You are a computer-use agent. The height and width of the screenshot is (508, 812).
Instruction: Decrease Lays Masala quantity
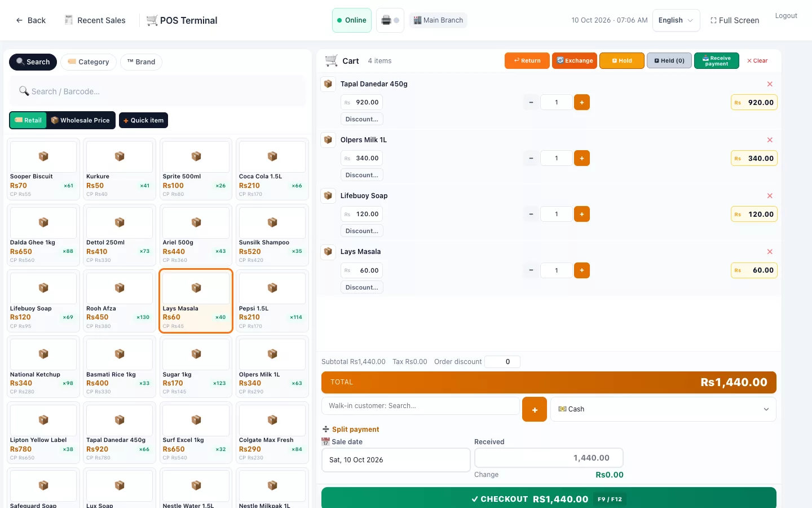(531, 270)
